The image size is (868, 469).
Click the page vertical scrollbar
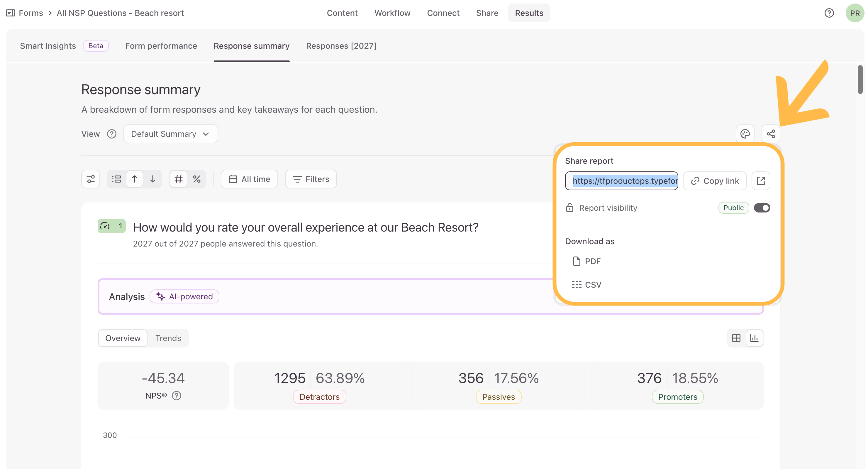click(x=860, y=80)
